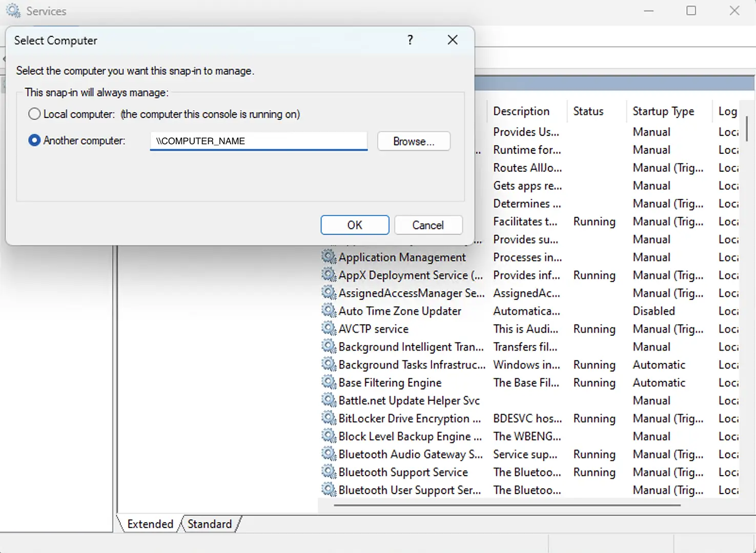756x553 pixels.
Task: Click BitLocker Drive Encryption gear icon
Action: [x=329, y=418]
